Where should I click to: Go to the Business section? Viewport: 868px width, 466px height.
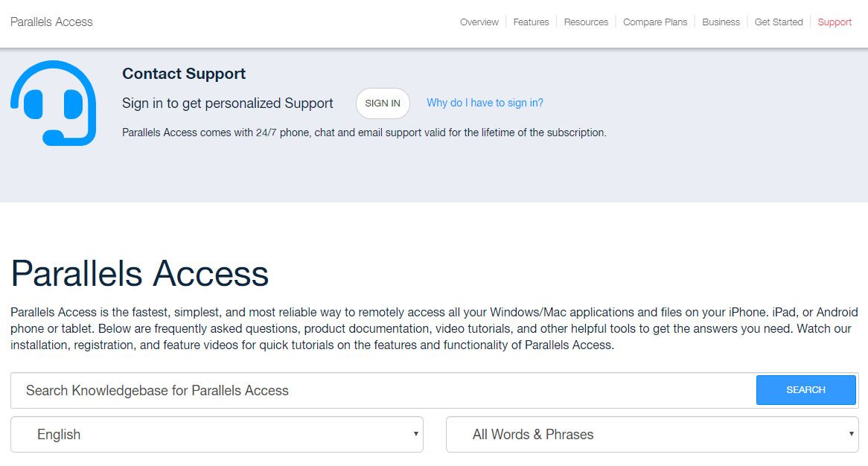point(721,22)
